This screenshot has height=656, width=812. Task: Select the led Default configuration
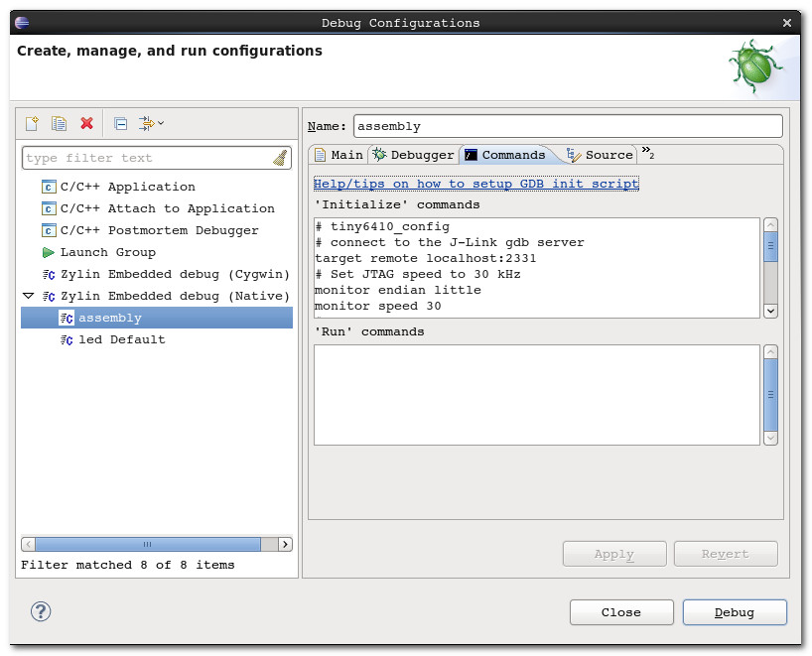(122, 339)
